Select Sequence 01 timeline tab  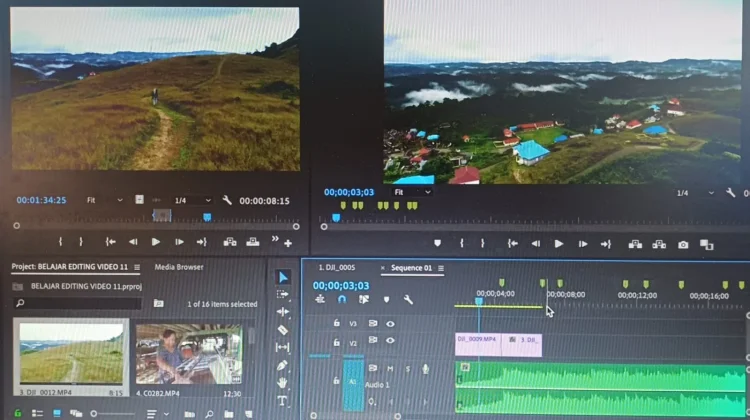[411, 268]
